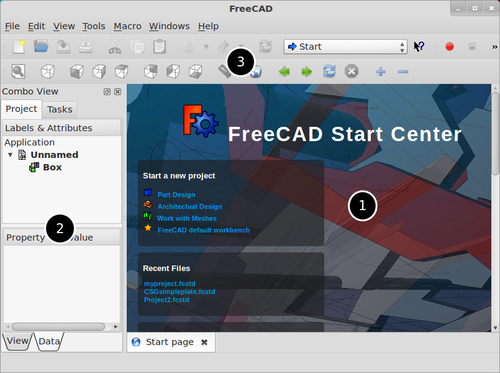Open a document with folder icon
Screen dimensions: 500x373
click(41, 46)
